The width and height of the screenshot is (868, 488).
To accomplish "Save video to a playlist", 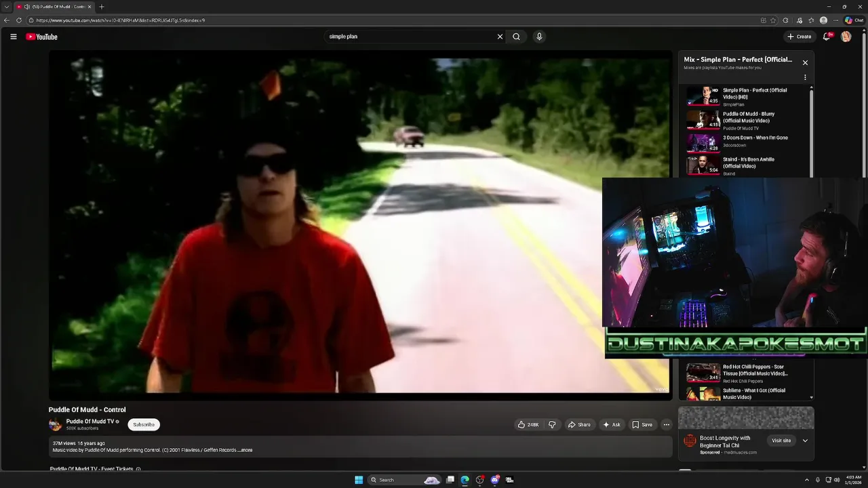I will (x=642, y=425).
